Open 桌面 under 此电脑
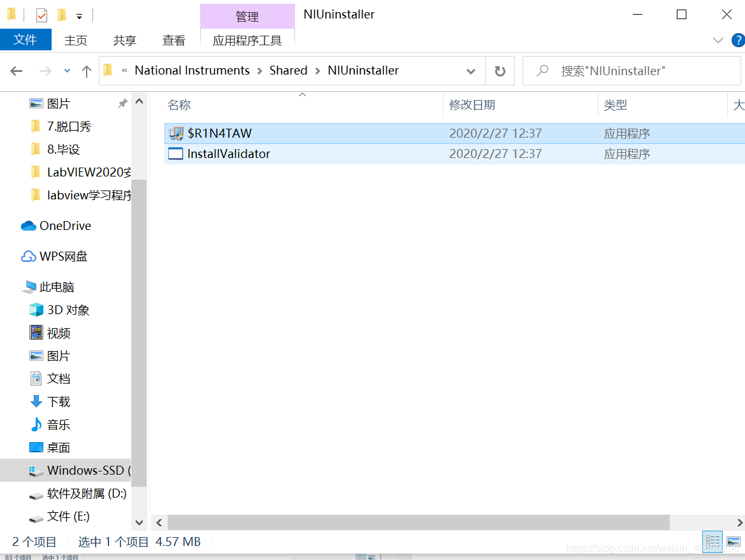 coord(50,447)
